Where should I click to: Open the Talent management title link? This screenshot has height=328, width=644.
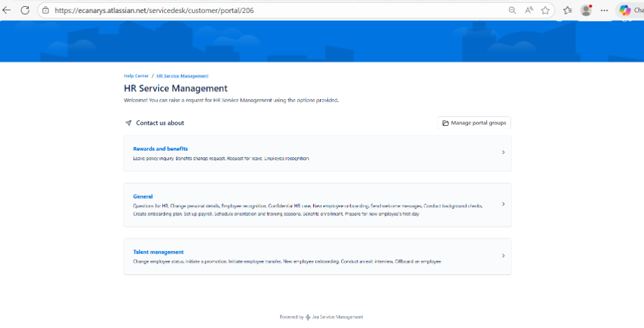coord(158,252)
